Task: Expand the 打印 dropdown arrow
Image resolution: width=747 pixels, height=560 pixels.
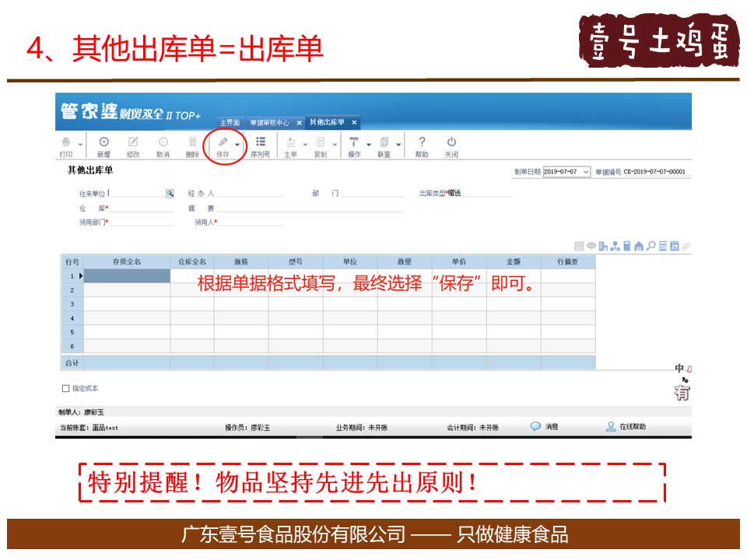Action: pos(80,144)
